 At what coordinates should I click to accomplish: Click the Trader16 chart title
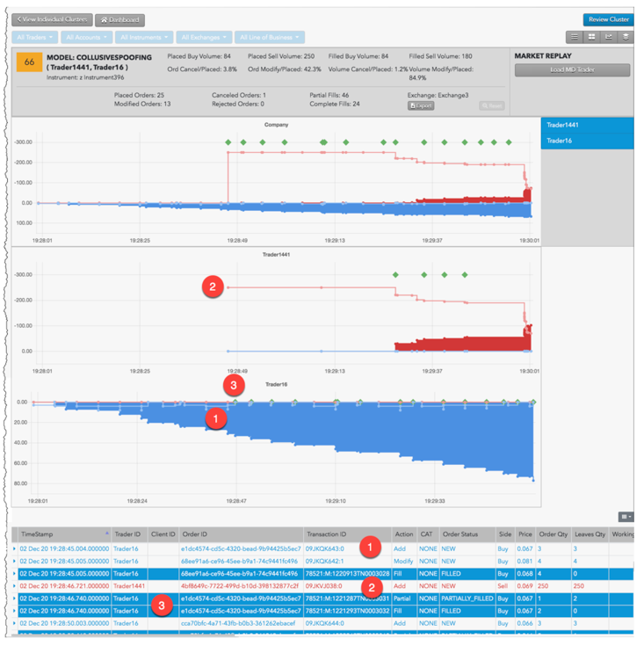click(x=276, y=384)
